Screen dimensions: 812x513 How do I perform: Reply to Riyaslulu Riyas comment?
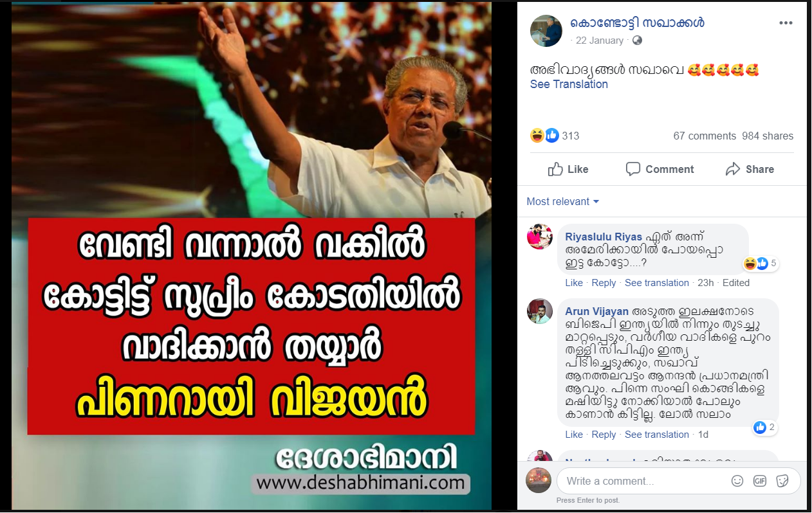coord(604,283)
